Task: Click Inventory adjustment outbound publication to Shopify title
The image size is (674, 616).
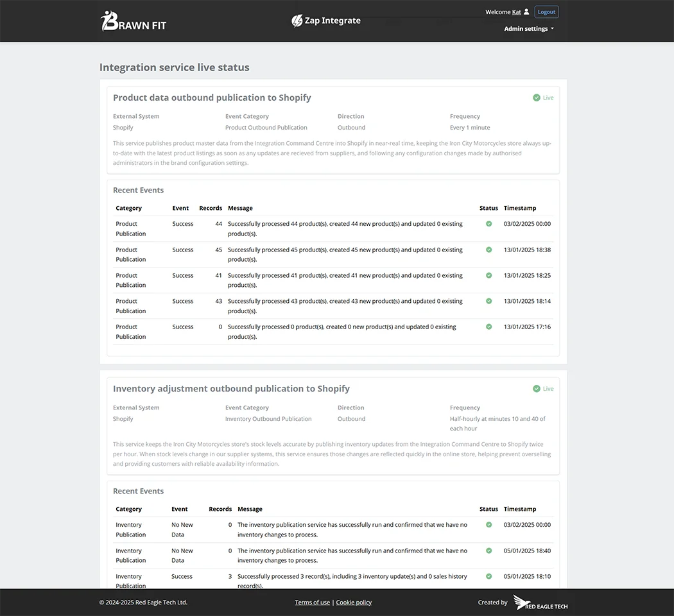Action: [231, 389]
